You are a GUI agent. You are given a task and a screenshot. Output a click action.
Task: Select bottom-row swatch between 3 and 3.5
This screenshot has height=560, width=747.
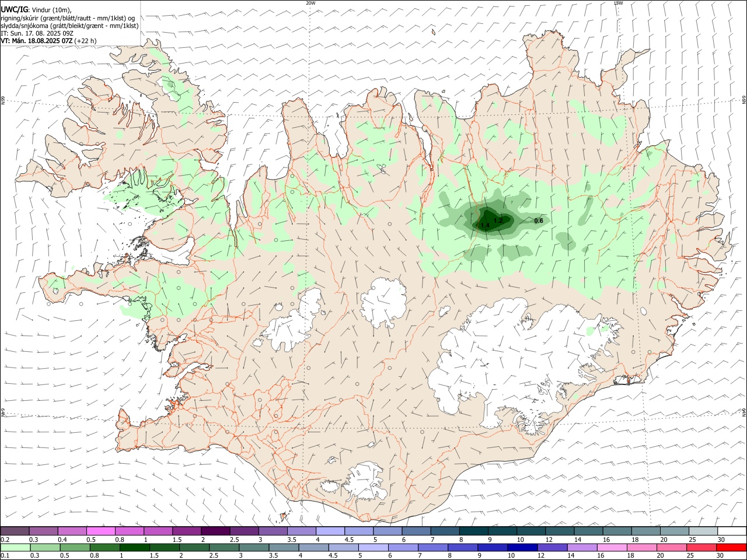[253, 547]
